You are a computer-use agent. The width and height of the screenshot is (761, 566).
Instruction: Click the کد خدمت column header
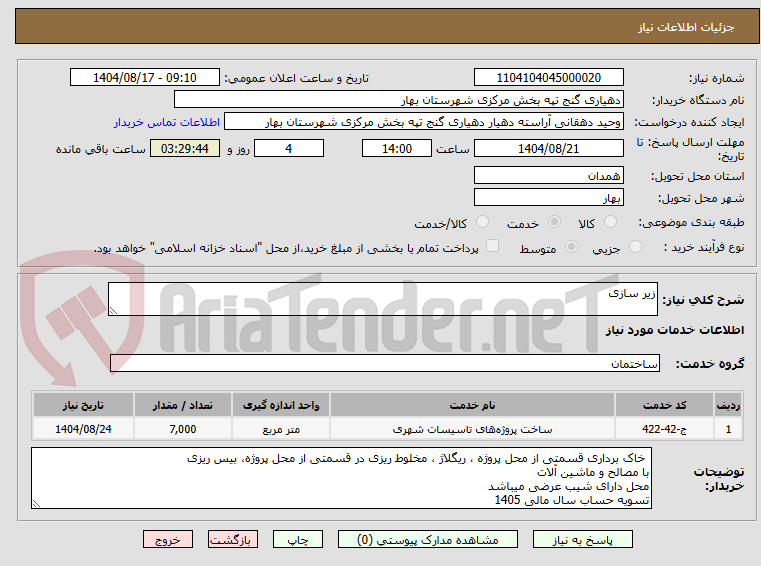tap(664, 405)
